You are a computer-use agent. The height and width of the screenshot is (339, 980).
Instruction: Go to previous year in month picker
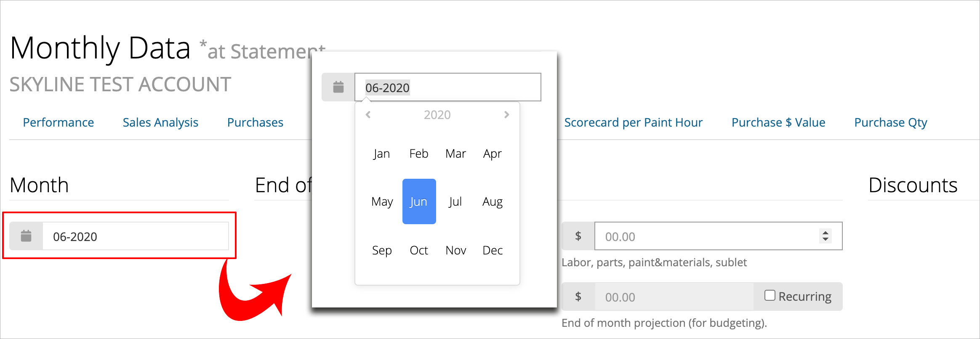368,115
